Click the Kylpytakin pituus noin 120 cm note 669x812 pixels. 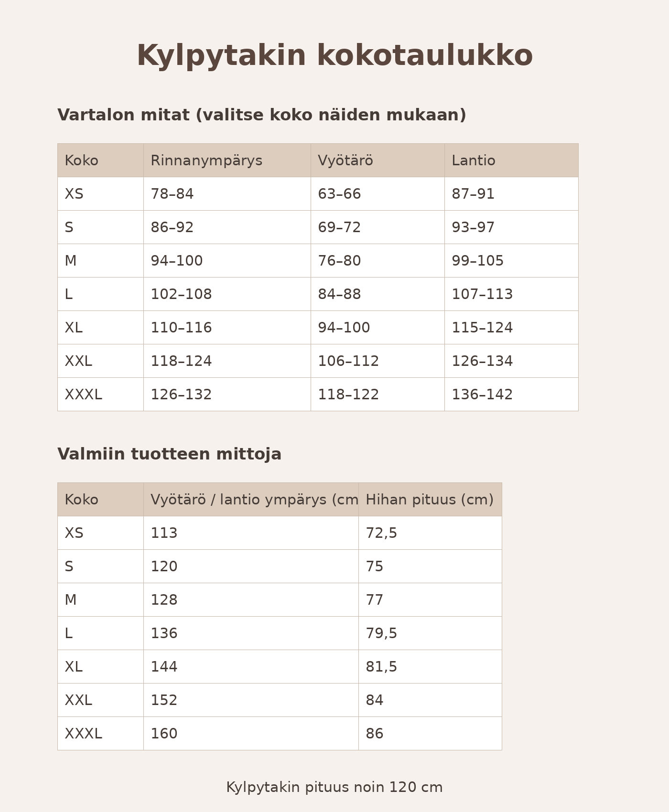(334, 788)
